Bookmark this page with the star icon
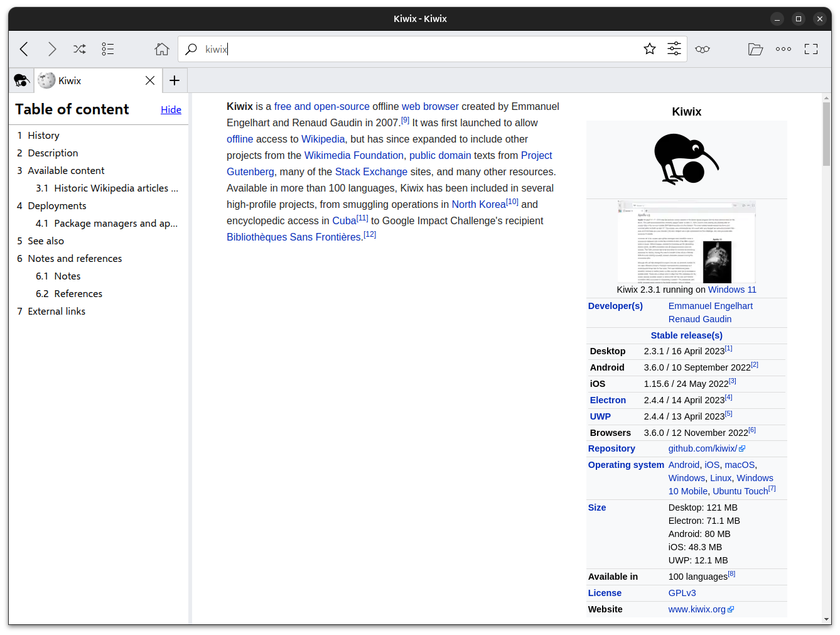 click(650, 49)
